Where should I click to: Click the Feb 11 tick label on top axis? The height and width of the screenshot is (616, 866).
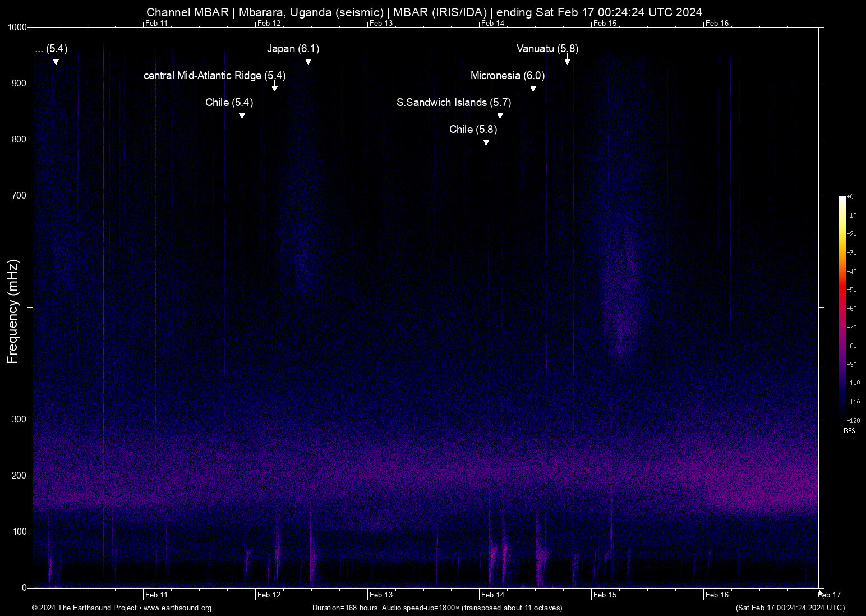pyautogui.click(x=155, y=23)
